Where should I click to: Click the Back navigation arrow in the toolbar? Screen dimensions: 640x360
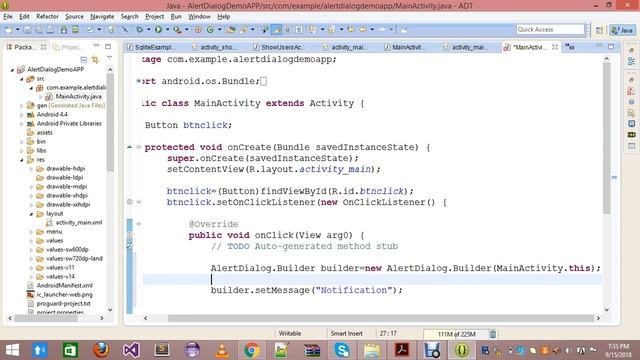pyautogui.click(x=362, y=30)
